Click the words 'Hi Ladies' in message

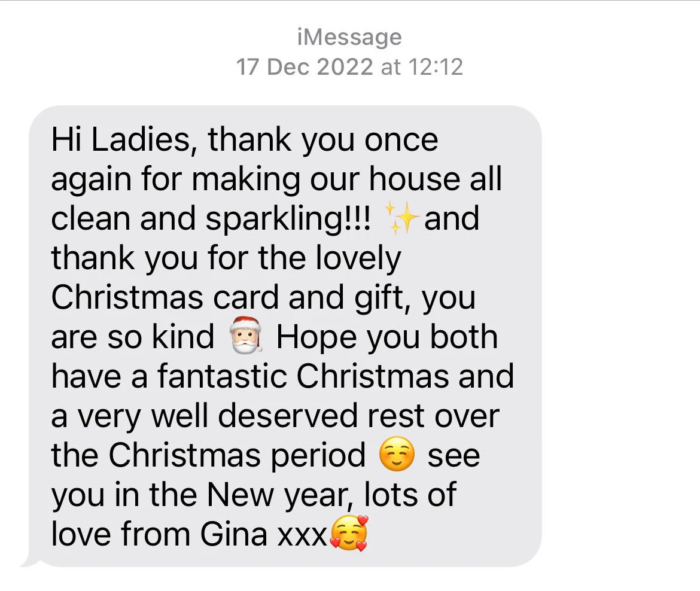point(120,140)
